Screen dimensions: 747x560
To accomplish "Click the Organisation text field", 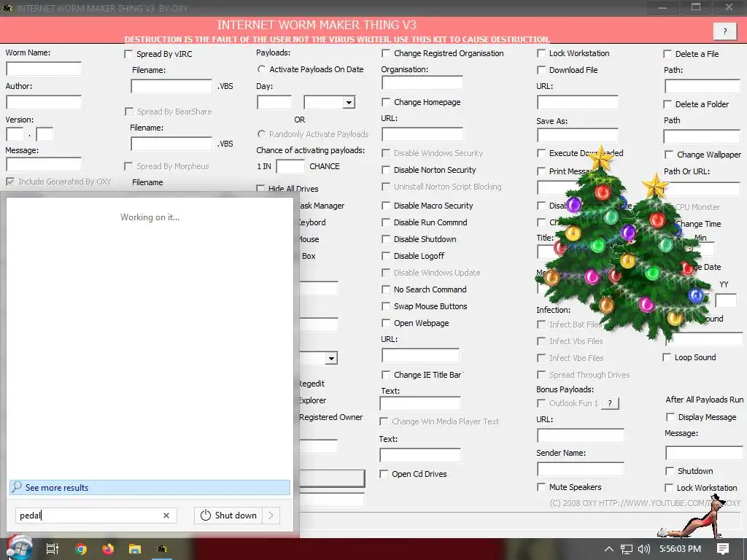I will (x=422, y=83).
